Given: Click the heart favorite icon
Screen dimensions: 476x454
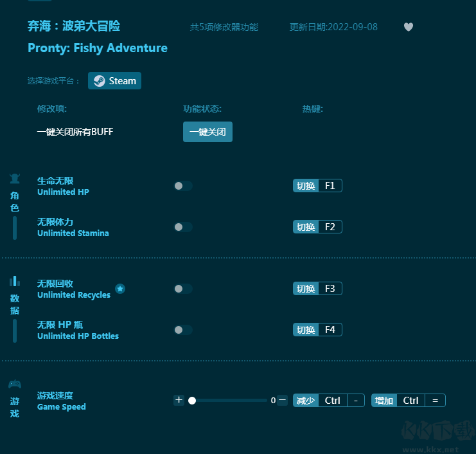Looking at the screenshot, I should 409,27.
